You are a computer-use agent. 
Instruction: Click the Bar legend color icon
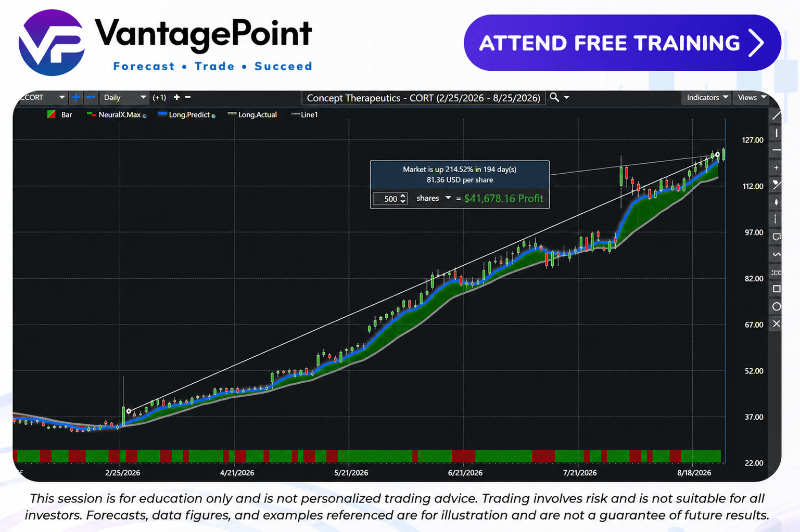(x=51, y=114)
